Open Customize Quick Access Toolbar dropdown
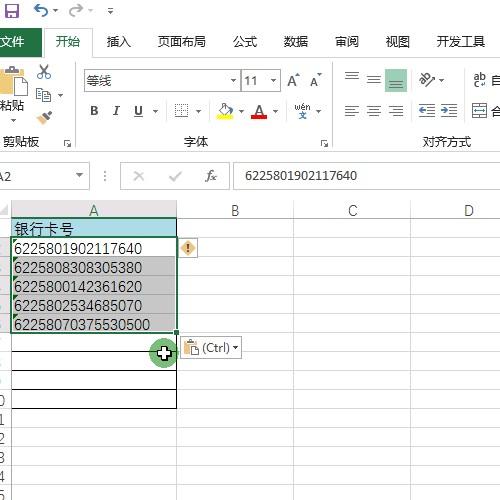 coord(111,11)
